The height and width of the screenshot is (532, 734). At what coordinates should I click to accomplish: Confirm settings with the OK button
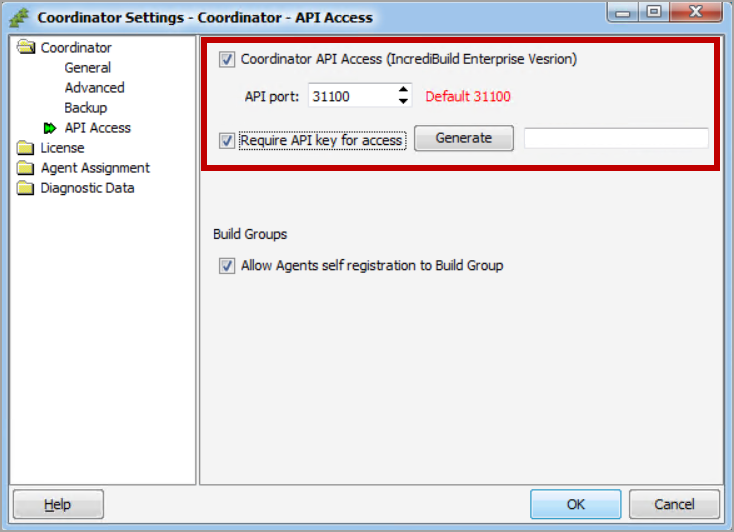[575, 504]
